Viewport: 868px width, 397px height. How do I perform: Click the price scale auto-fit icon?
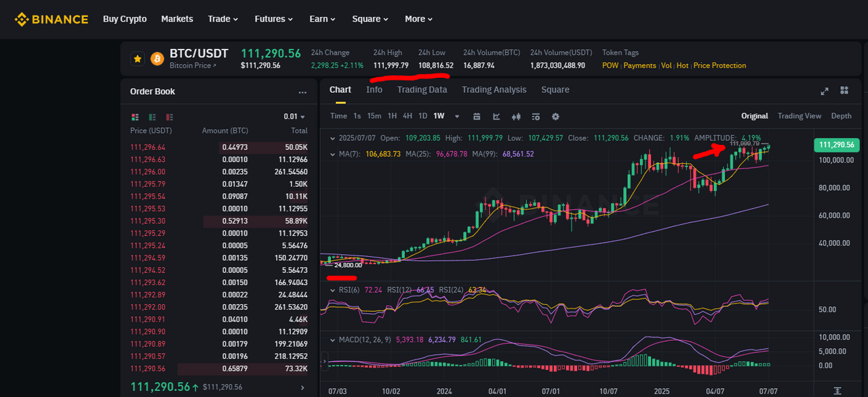(x=838, y=391)
